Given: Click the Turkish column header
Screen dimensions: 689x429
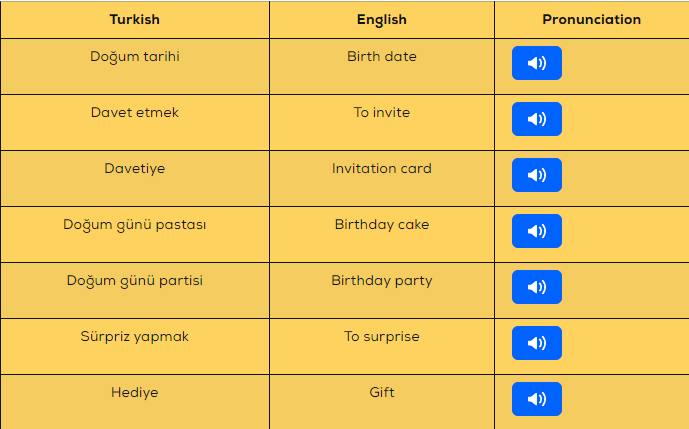Looking at the screenshot, I should coord(134,19).
